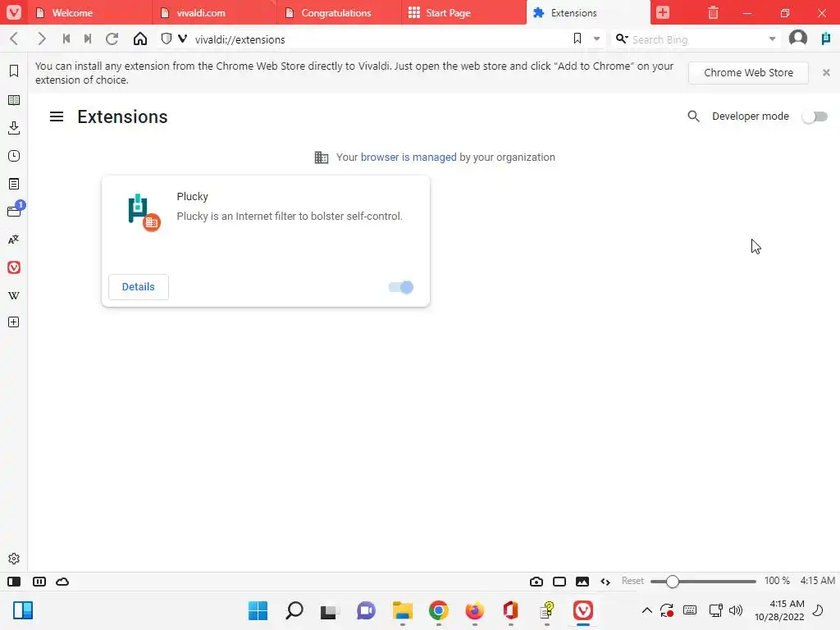The height and width of the screenshot is (630, 840).
Task: Click the Search Bing input field
Action: tap(696, 39)
